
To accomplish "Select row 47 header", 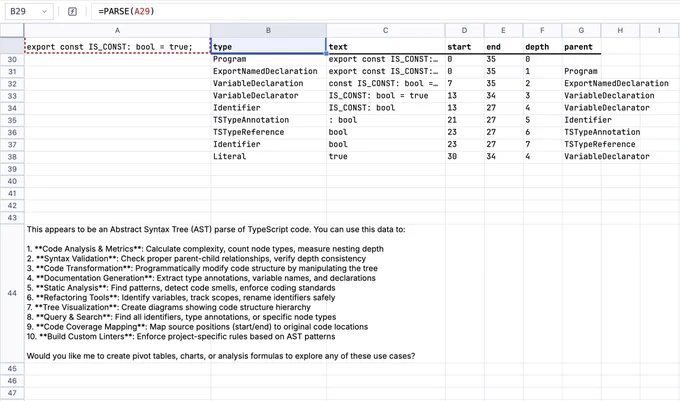I will 12,393.
